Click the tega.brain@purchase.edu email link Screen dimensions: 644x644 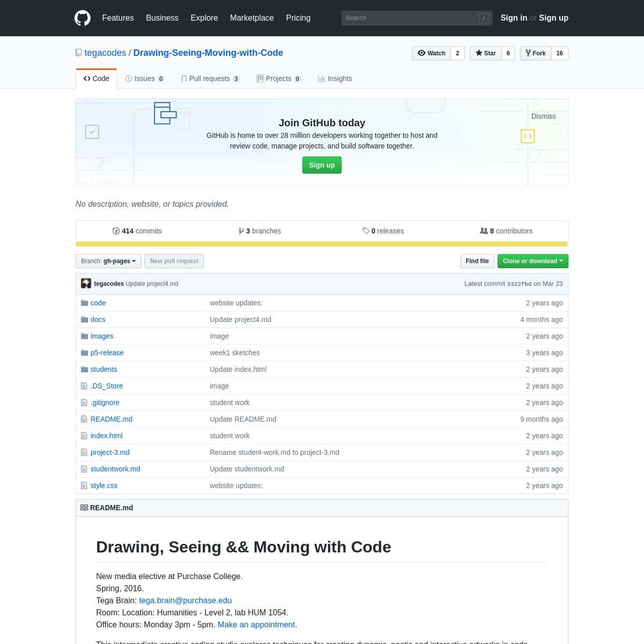coord(185,601)
